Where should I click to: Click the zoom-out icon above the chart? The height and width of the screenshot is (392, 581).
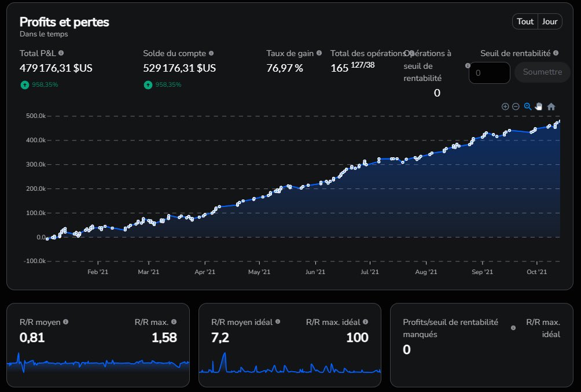516,106
